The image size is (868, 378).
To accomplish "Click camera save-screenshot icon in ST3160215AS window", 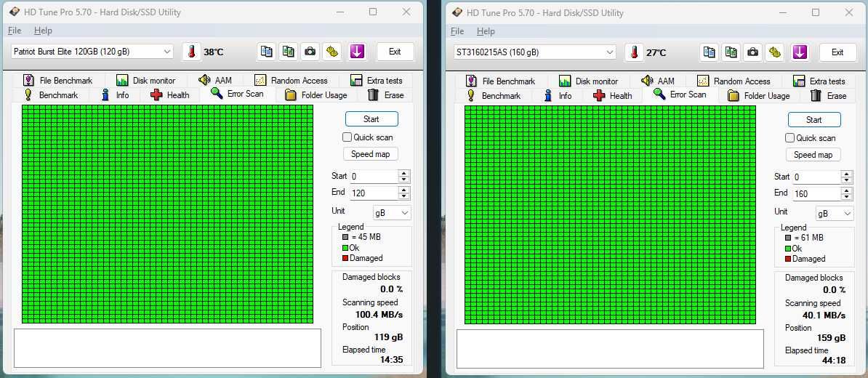I will [753, 52].
